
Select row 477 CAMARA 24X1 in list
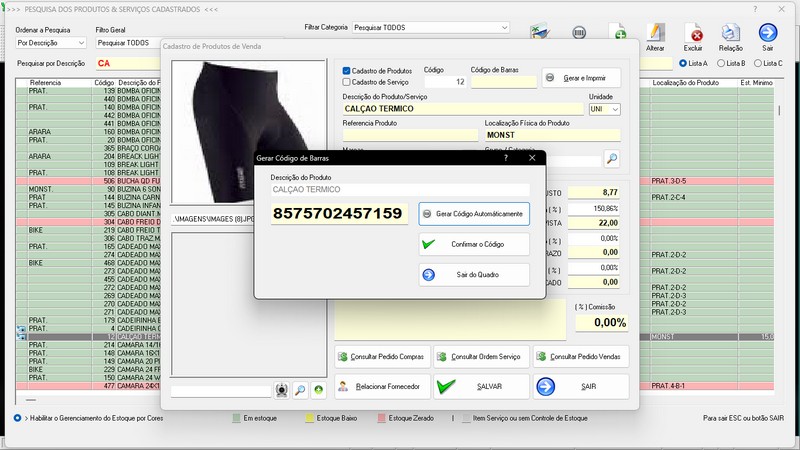[88, 386]
